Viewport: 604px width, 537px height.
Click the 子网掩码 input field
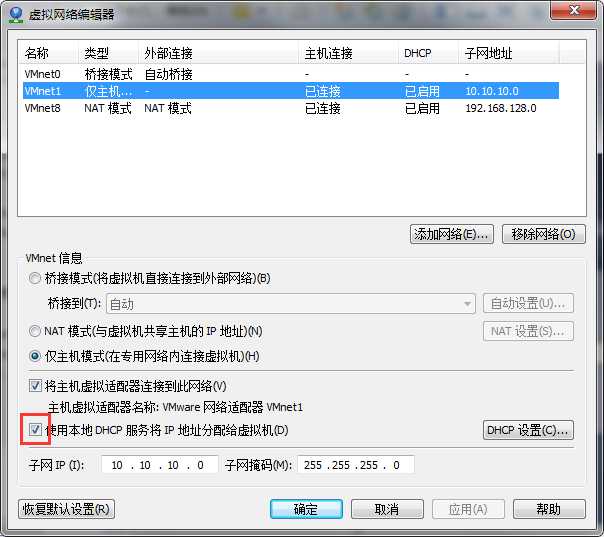356,465
